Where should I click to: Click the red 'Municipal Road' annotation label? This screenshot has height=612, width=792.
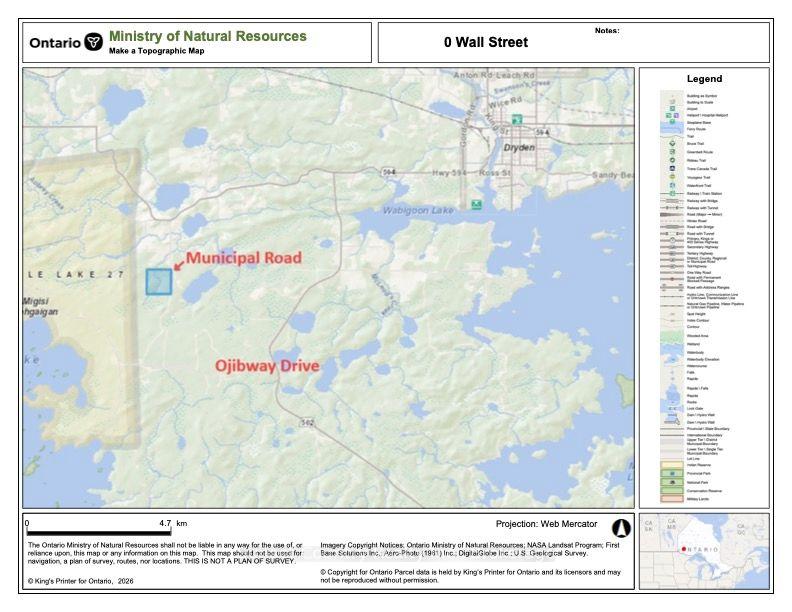coord(244,258)
